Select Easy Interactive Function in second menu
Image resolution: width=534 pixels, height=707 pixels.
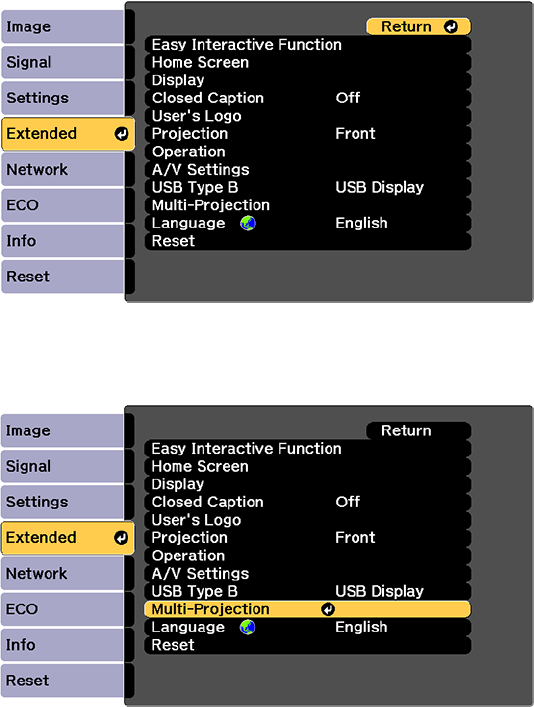coord(308,449)
